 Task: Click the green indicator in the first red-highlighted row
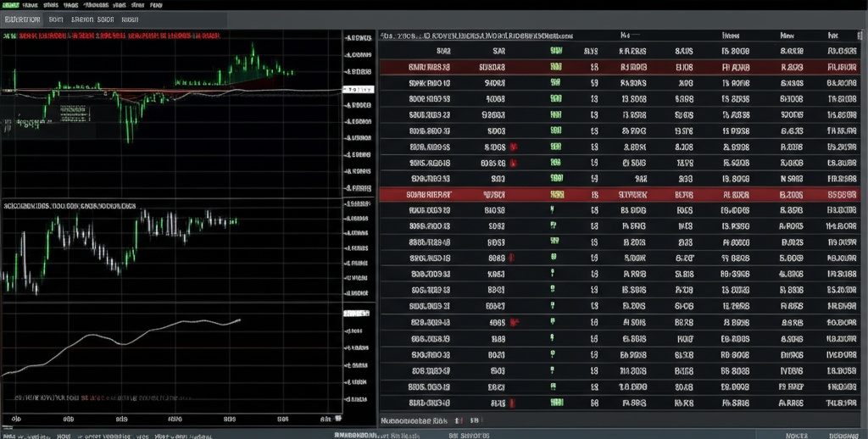(556, 67)
